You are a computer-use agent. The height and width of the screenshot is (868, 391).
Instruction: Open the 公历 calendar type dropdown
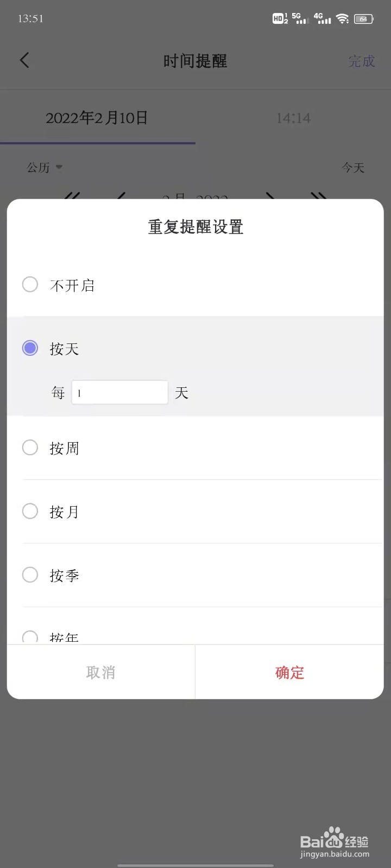(x=45, y=168)
